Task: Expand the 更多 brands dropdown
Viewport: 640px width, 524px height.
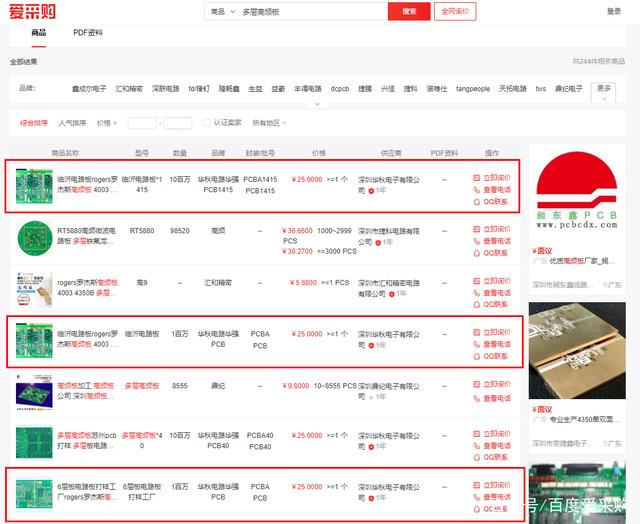Action: 603,92
